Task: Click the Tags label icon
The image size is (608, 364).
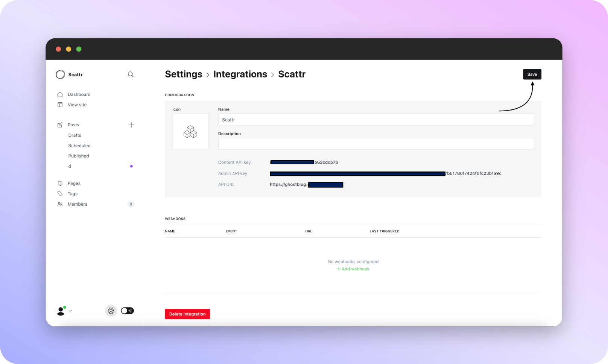Action: (60, 194)
